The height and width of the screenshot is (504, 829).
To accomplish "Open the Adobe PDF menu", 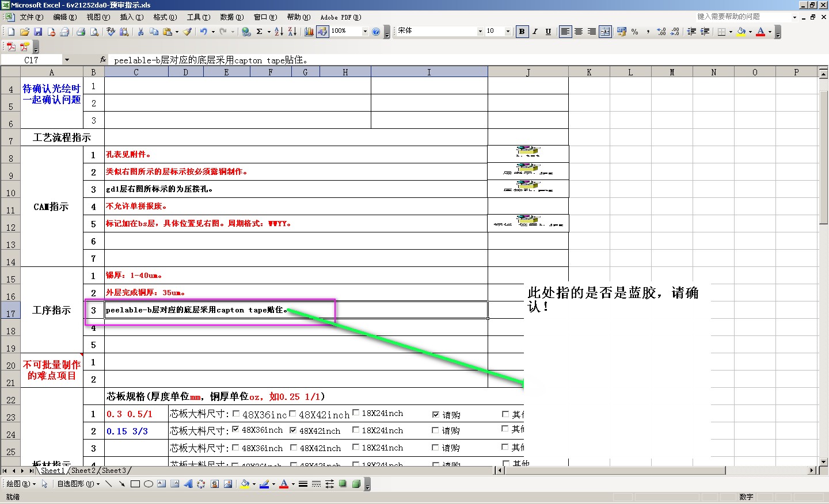I will (340, 17).
